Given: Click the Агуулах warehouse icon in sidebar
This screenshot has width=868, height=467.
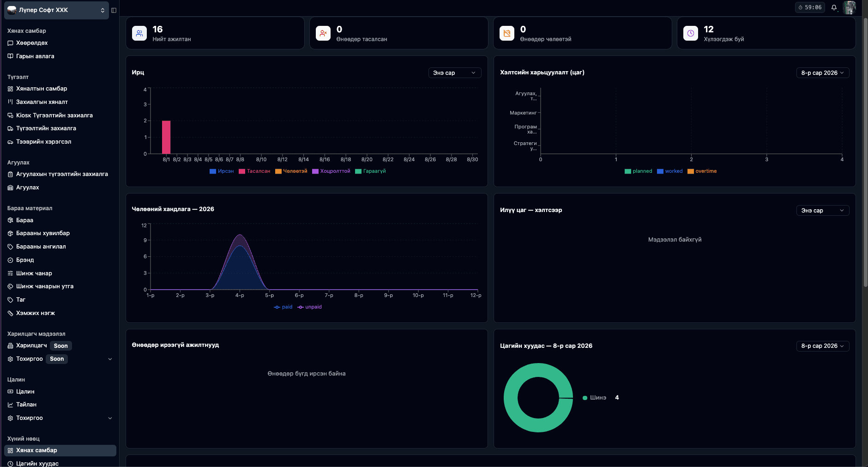Looking at the screenshot, I should tap(10, 188).
